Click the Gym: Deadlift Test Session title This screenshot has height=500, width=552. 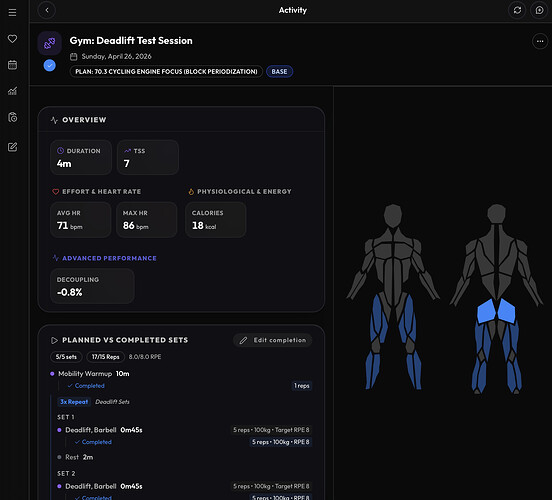tap(131, 40)
